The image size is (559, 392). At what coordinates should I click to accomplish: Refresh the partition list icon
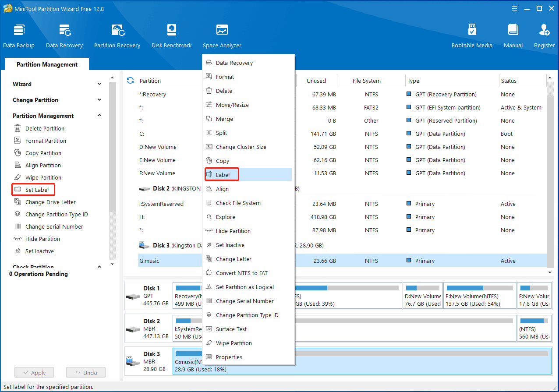(130, 81)
